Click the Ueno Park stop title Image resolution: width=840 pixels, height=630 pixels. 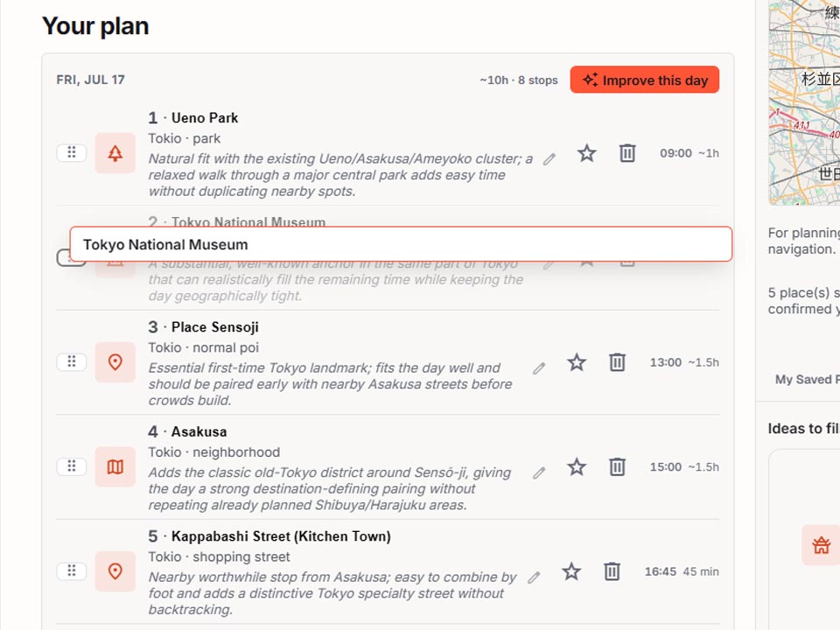pos(205,118)
